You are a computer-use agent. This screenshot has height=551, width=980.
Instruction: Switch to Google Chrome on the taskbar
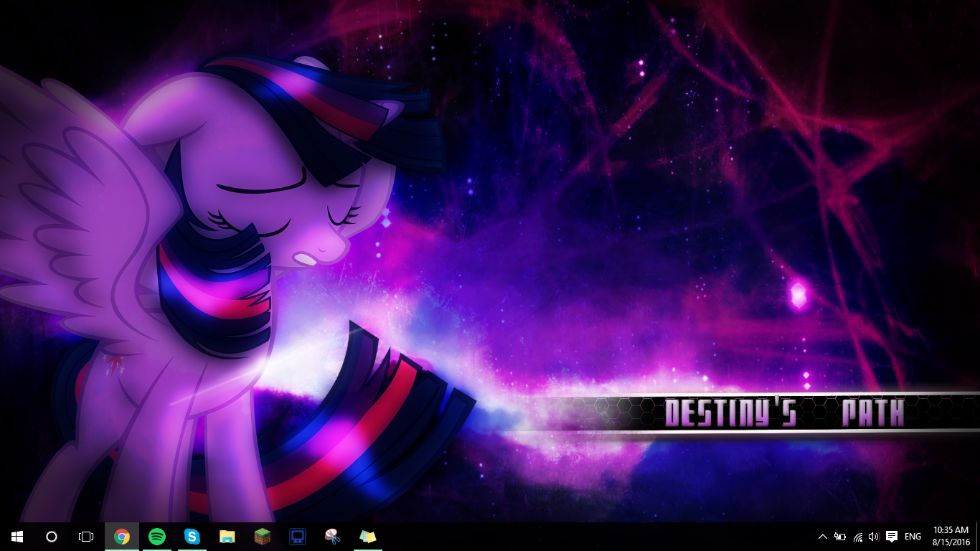122,537
